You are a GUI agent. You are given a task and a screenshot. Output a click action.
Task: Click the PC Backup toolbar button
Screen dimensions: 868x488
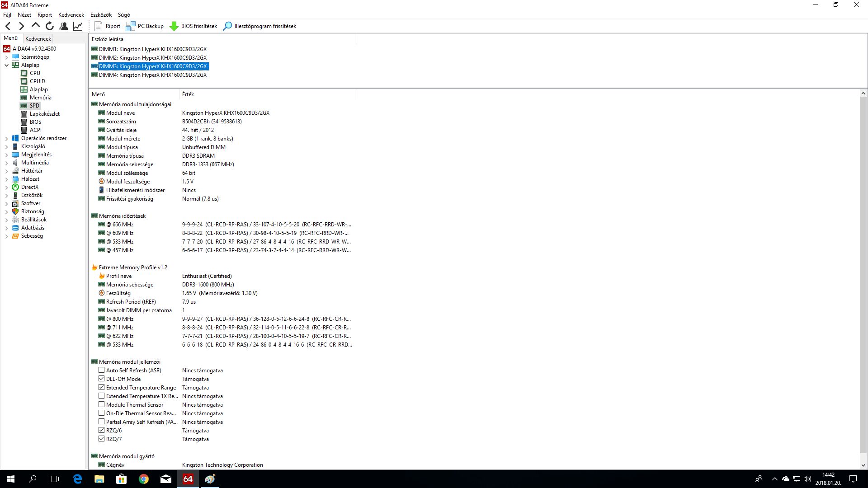click(x=145, y=26)
